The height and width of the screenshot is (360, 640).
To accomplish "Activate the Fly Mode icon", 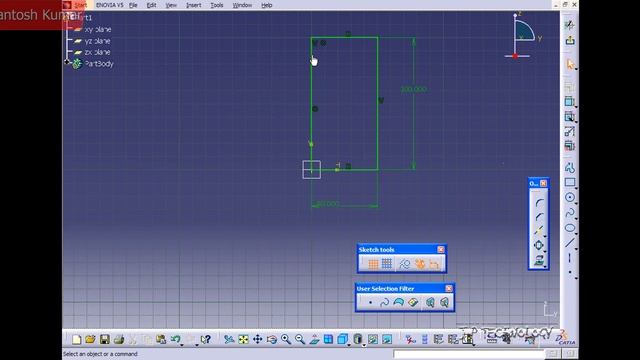I will (x=229, y=340).
